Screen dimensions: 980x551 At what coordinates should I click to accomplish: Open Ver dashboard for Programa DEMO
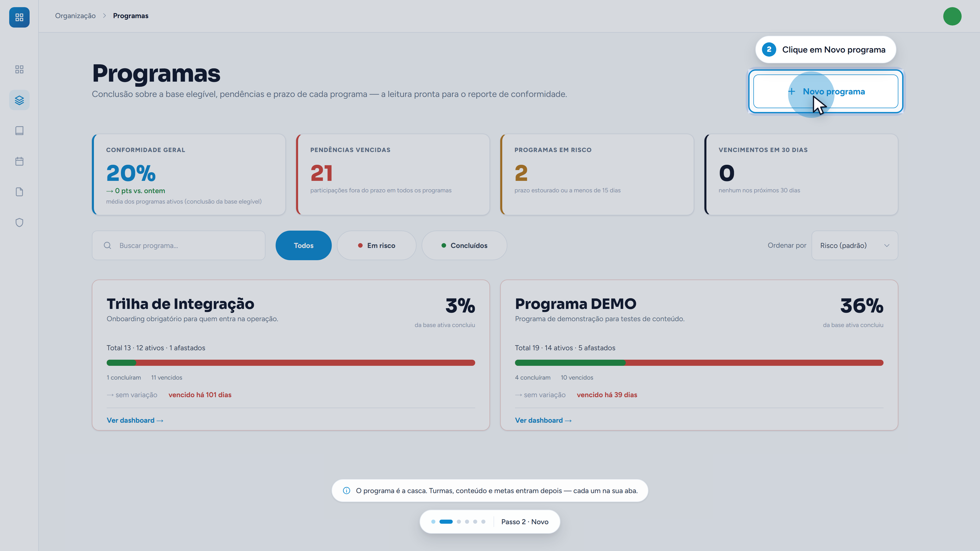[543, 420]
